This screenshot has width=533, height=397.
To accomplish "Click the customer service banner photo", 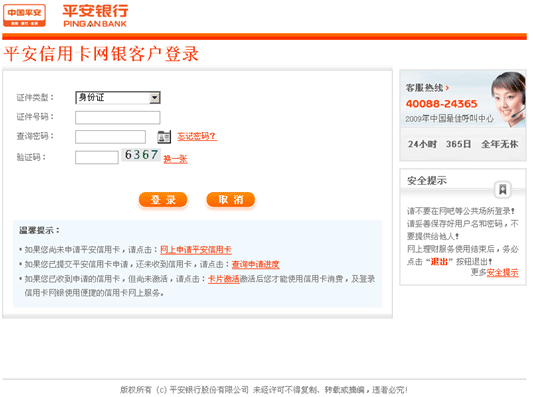I will [509, 99].
